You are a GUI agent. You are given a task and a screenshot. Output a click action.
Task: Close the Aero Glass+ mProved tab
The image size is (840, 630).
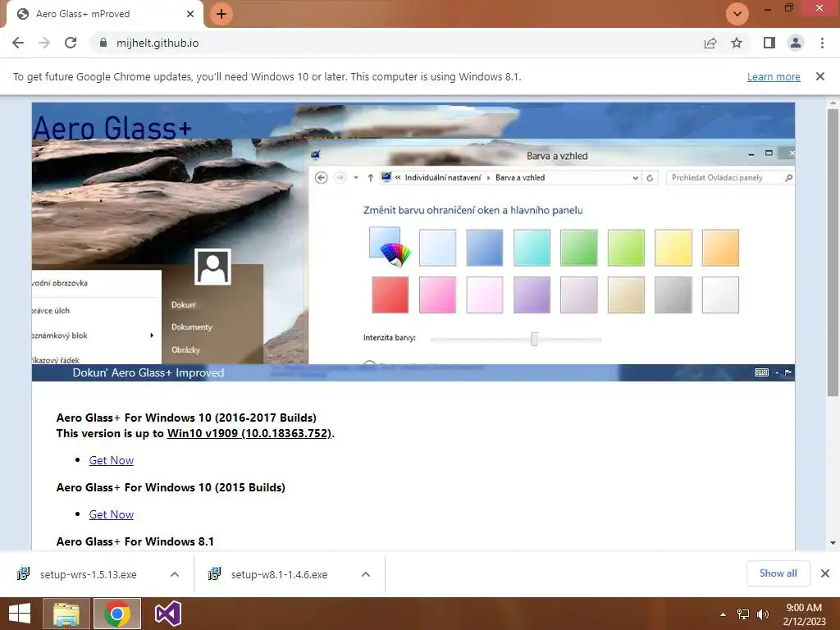pyautogui.click(x=190, y=14)
